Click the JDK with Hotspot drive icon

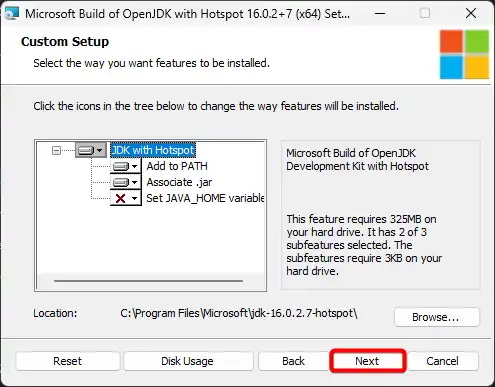[86, 150]
